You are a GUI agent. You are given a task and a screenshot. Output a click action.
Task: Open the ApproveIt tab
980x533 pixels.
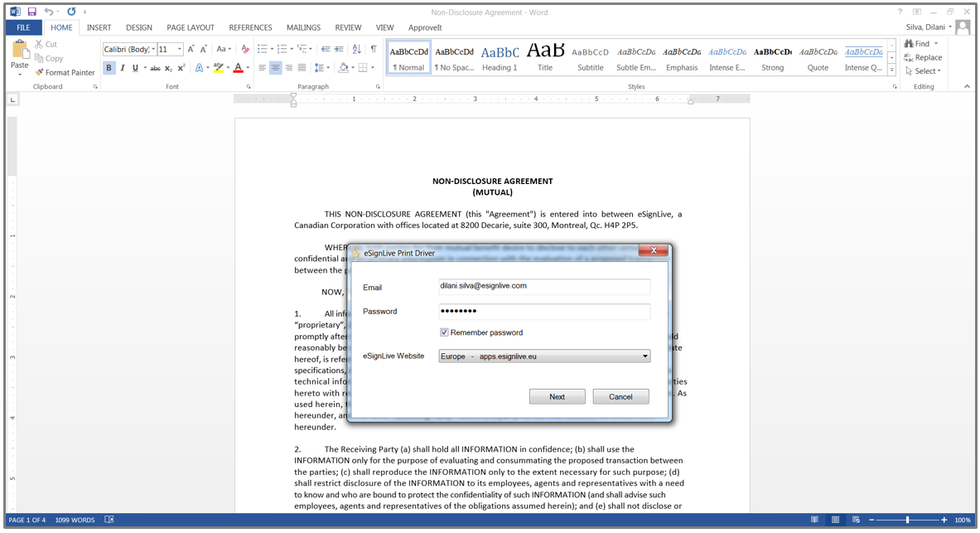[425, 27]
